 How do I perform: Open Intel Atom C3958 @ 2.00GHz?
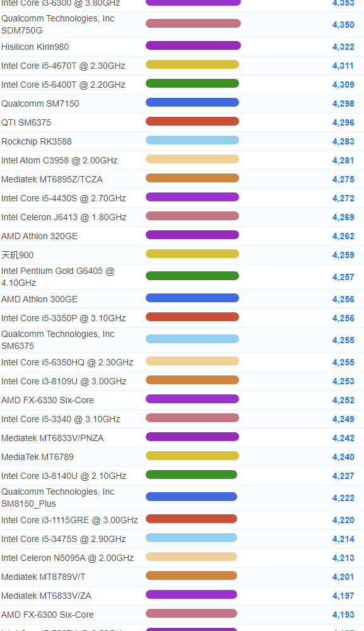(x=59, y=160)
